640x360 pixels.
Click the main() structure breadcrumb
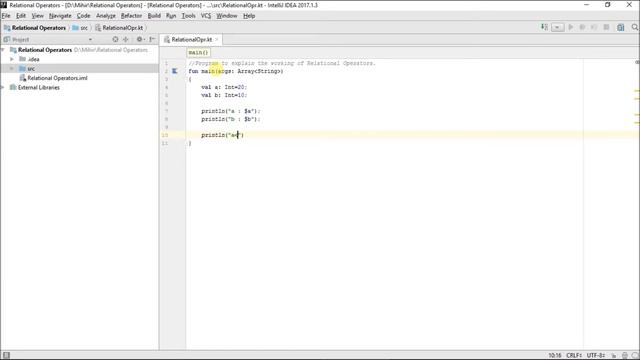point(198,53)
